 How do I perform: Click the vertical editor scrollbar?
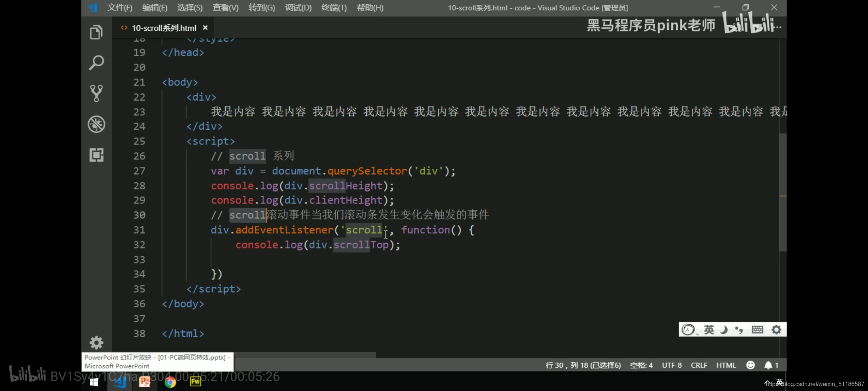click(783, 192)
